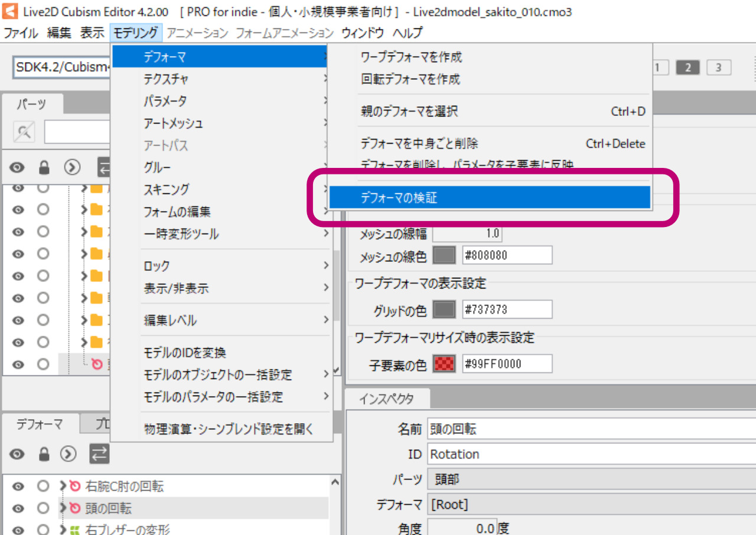
Task: Click the 名前 field containing 頭の回転
Action: (591, 429)
